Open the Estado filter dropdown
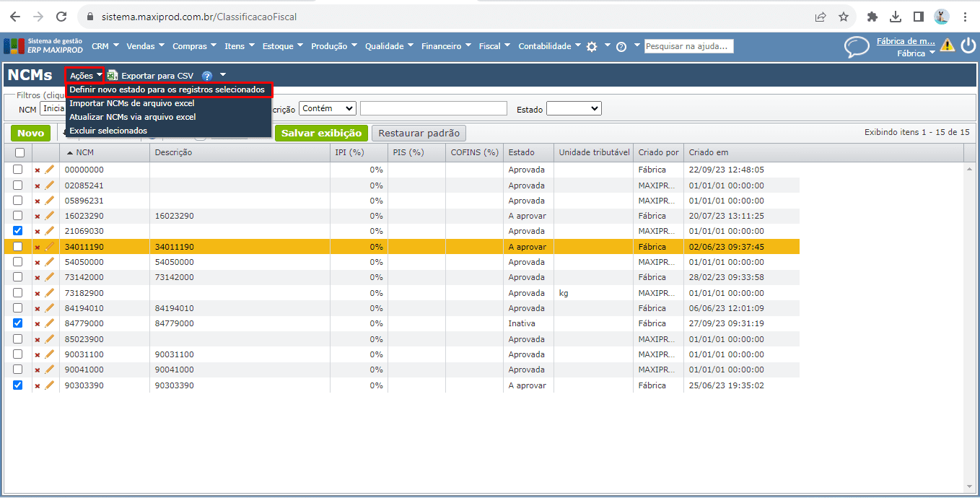 point(574,108)
